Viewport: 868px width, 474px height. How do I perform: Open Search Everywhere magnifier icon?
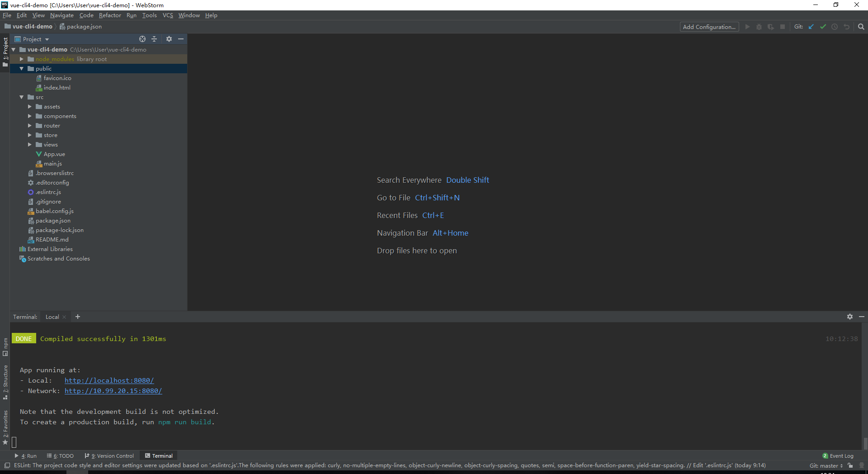(x=861, y=27)
